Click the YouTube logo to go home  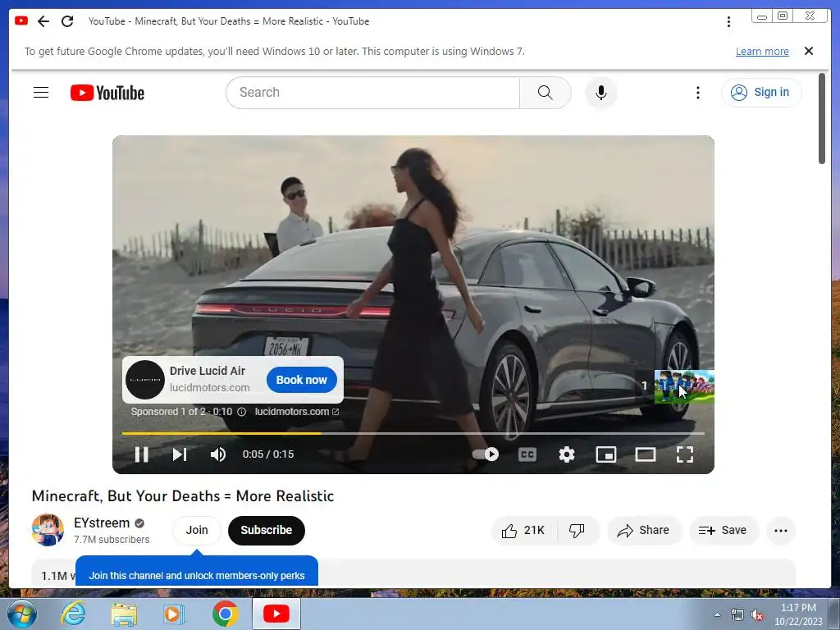click(107, 93)
